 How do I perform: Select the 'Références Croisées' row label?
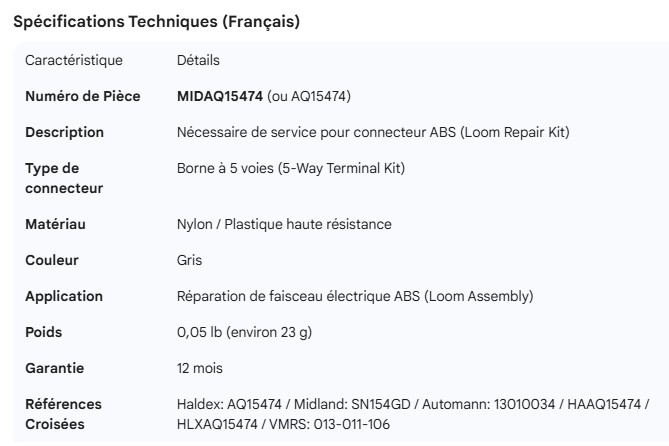[64, 414]
